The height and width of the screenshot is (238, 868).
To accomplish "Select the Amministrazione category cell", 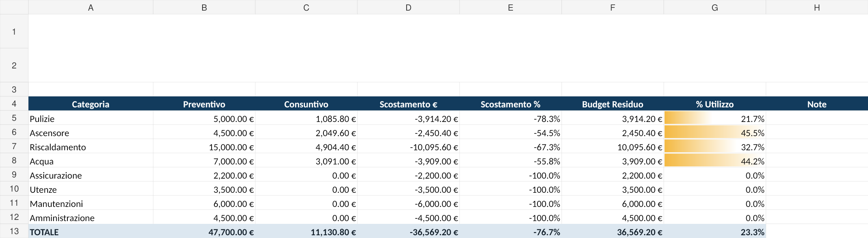I will click(x=91, y=218).
